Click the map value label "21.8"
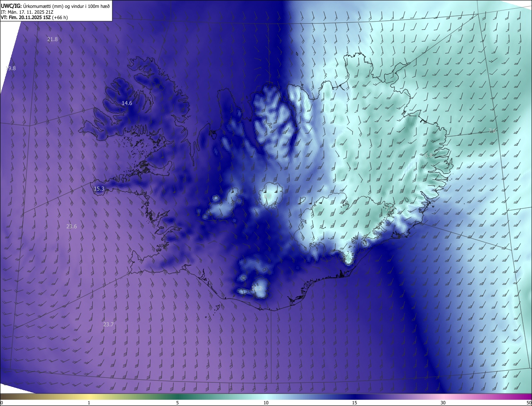This screenshot has width=532, height=406. [x=52, y=39]
